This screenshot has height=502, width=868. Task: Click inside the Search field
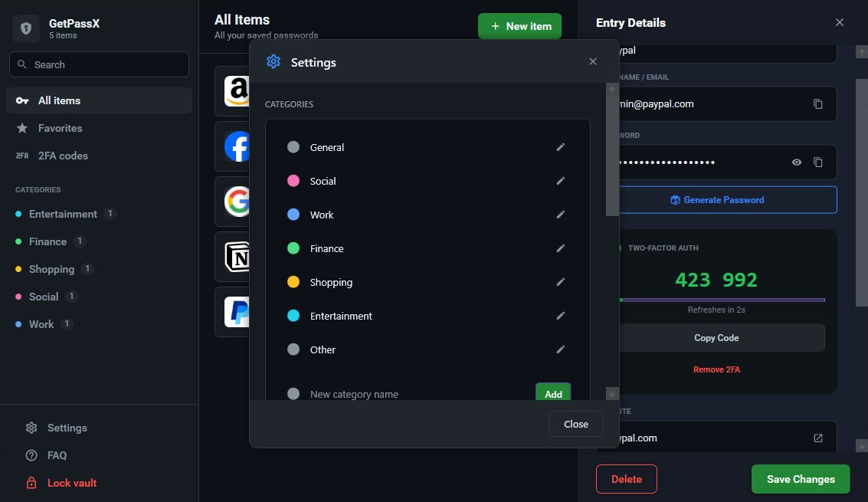click(x=99, y=64)
